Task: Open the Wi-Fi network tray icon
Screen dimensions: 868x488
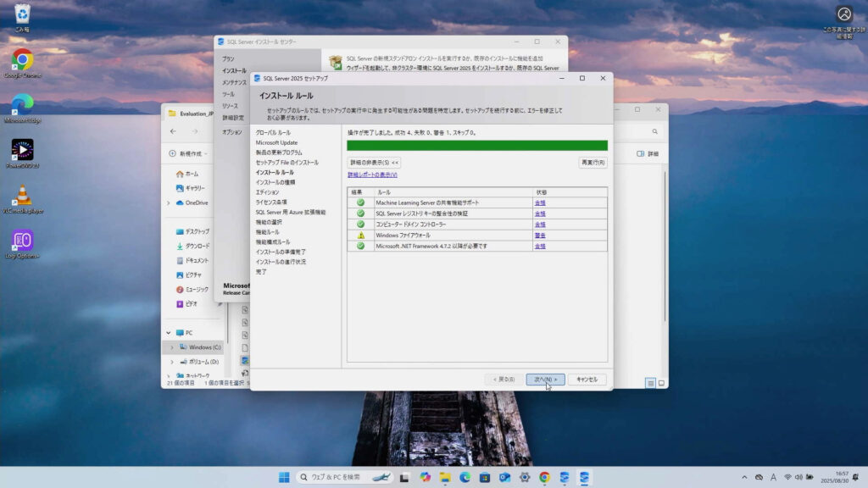Action: point(787,477)
